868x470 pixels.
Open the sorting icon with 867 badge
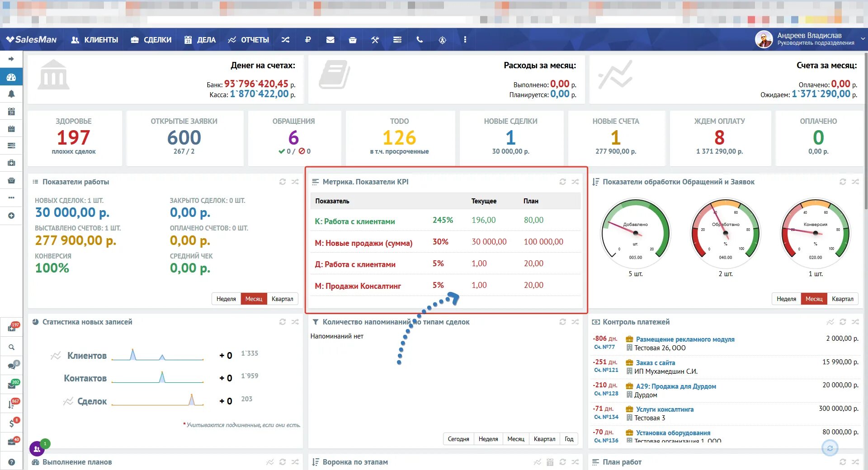click(12, 404)
